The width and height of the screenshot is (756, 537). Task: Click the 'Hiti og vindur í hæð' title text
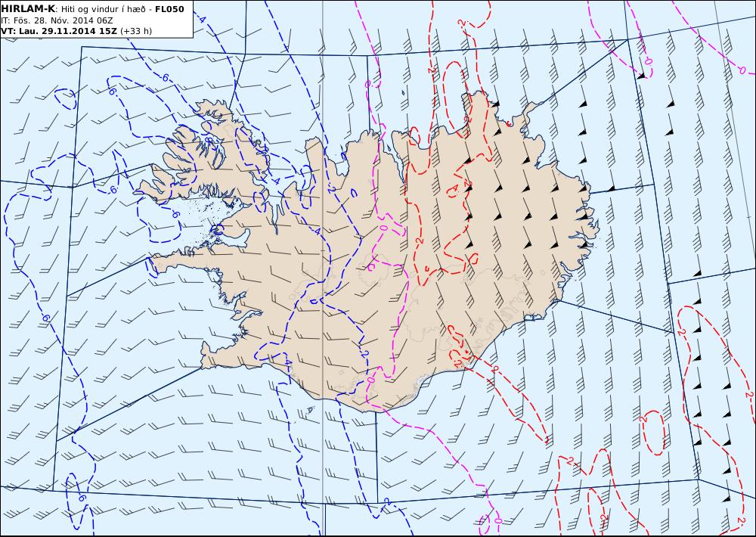pos(103,9)
